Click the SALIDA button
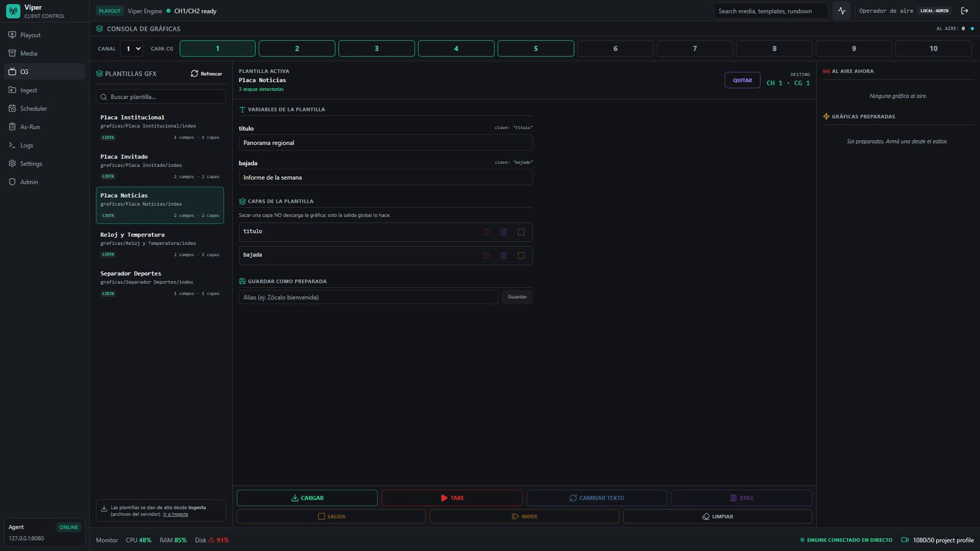The image size is (980, 551). tap(331, 516)
